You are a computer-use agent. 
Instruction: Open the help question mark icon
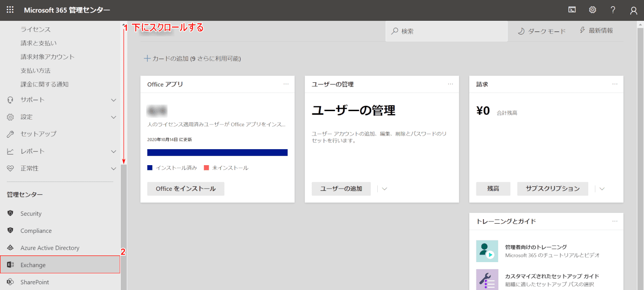pos(613,10)
